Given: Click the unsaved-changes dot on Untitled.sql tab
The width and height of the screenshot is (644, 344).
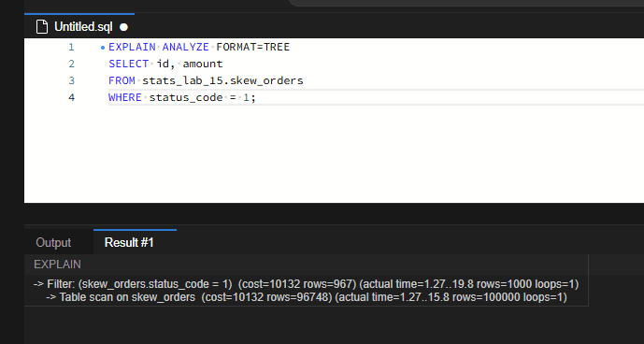Looking at the screenshot, I should pyautogui.click(x=123, y=27).
